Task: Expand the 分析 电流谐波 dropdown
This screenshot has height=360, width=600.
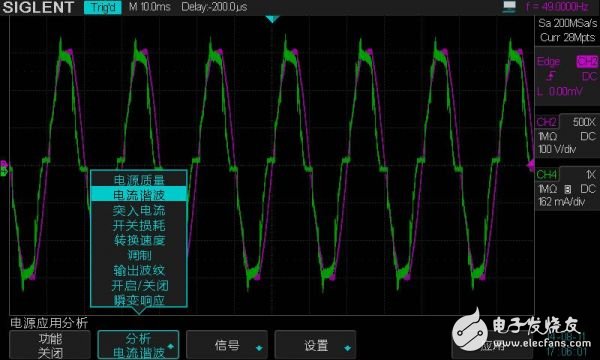Action: [139, 345]
